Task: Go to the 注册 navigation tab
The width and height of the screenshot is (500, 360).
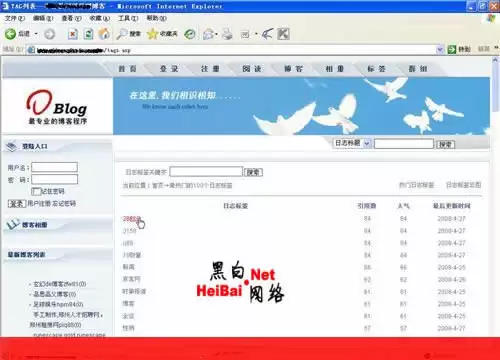Action: point(210,69)
